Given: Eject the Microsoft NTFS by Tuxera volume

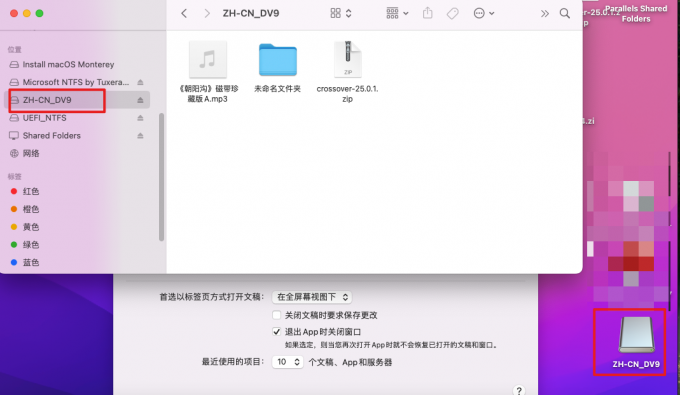Looking at the screenshot, I should (140, 82).
